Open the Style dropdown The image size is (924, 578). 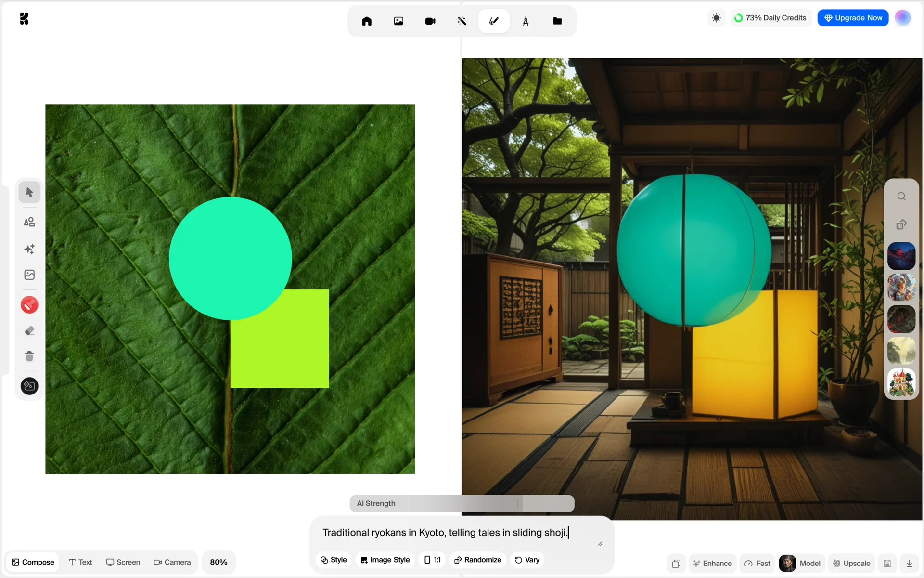tap(334, 560)
